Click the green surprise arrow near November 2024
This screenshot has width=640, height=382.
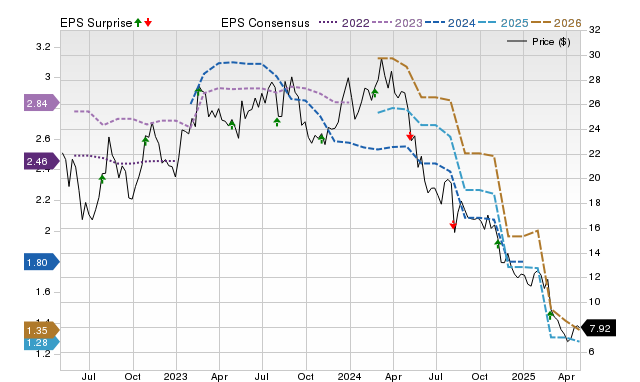498,244
